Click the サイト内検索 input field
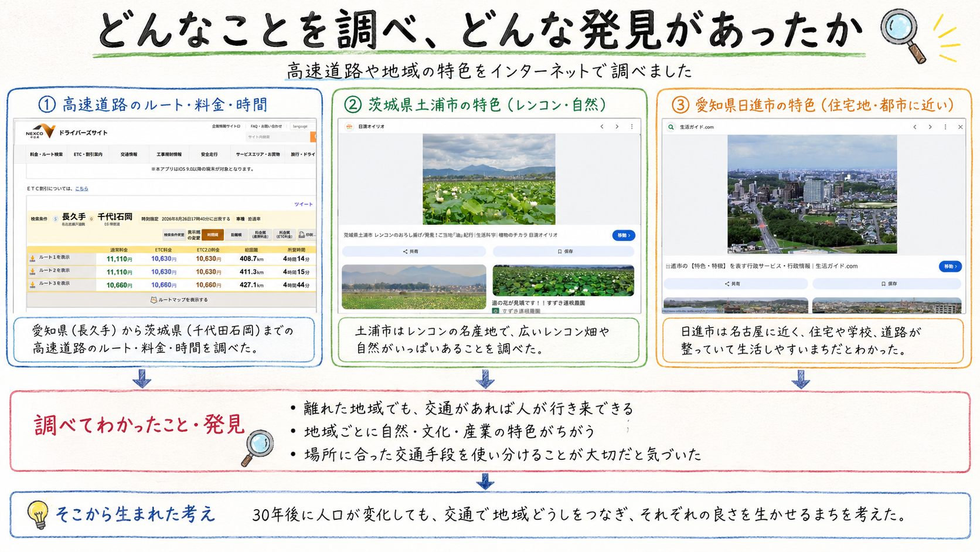This screenshot has height=552, width=980. coord(278,137)
